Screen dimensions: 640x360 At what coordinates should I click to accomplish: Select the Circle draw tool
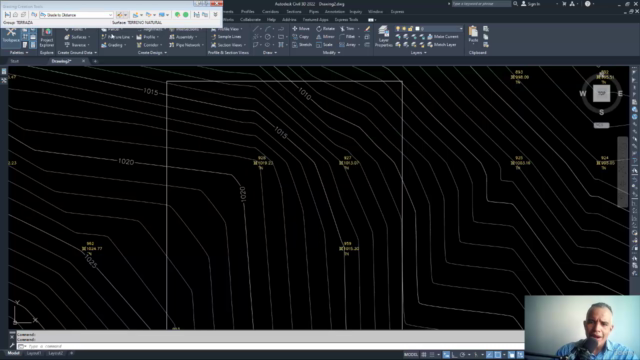[x=268, y=37]
